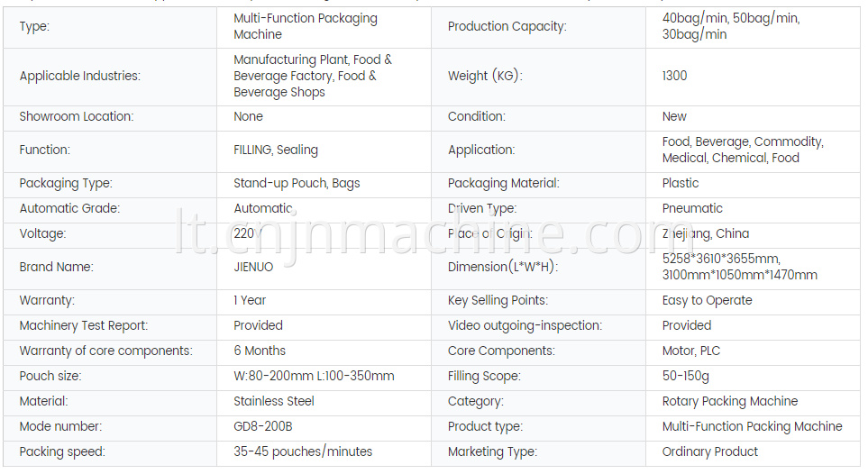Select the 'Dimension(L*W*H):' label
This screenshot has width=868, height=474.
(503, 267)
